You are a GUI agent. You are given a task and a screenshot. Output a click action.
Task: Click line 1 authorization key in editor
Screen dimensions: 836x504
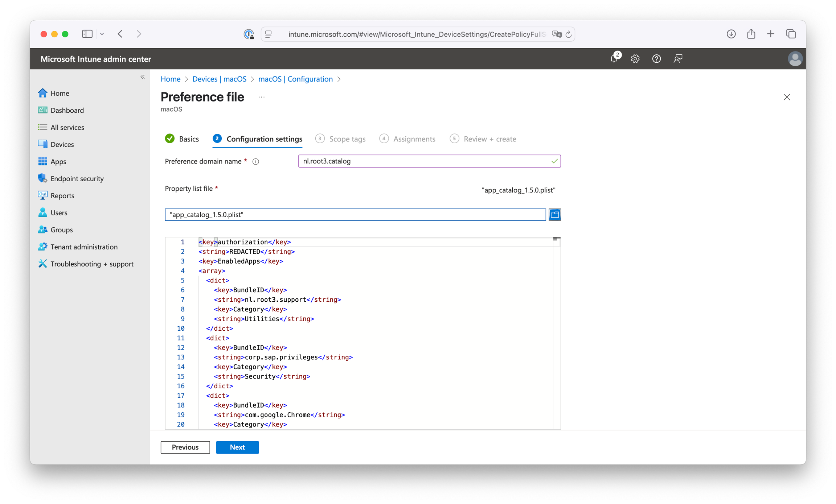pyautogui.click(x=245, y=242)
